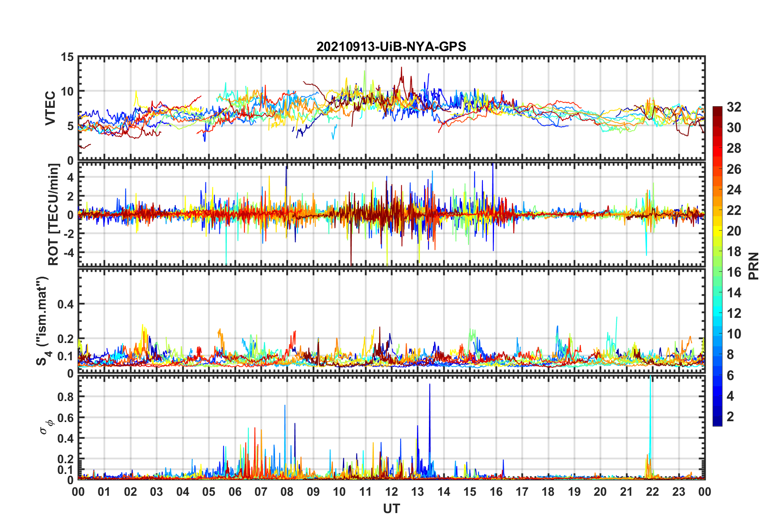Click the 0.1 tick on the S4 axis

pos(65,356)
